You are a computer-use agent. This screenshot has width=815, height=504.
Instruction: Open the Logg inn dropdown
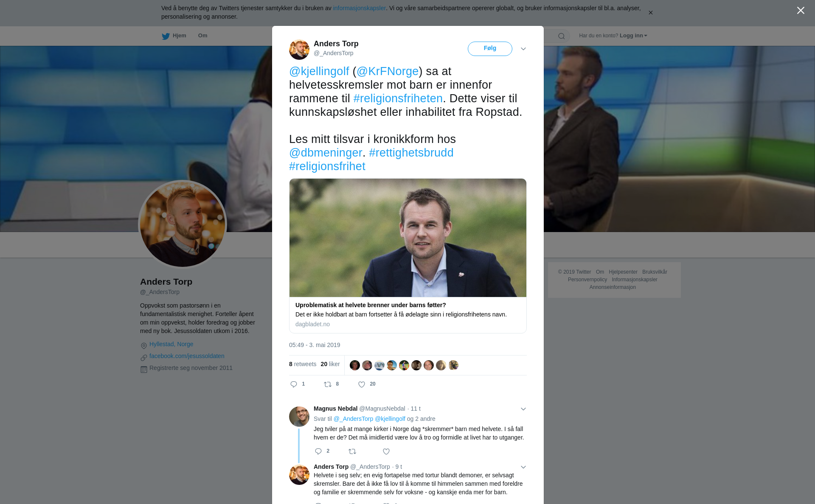point(633,36)
